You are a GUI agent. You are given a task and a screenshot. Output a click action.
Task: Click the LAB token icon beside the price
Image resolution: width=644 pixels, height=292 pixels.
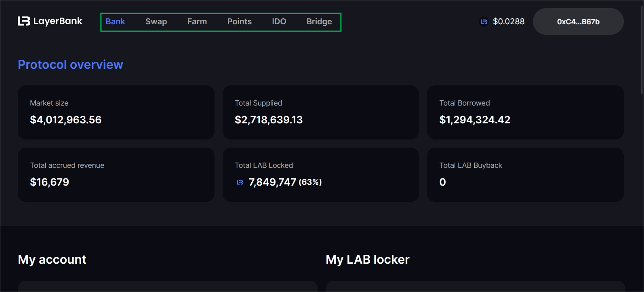(x=484, y=22)
